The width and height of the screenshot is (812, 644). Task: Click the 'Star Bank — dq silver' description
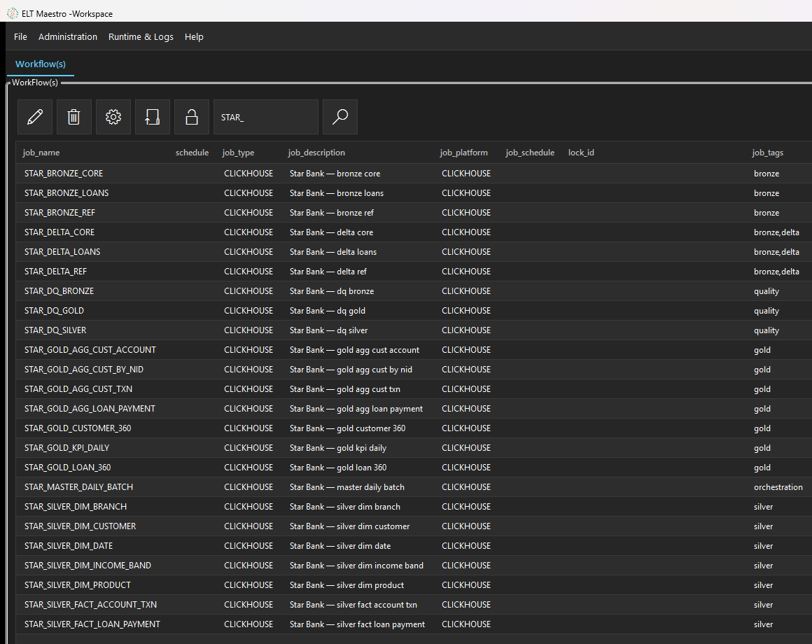(x=329, y=330)
